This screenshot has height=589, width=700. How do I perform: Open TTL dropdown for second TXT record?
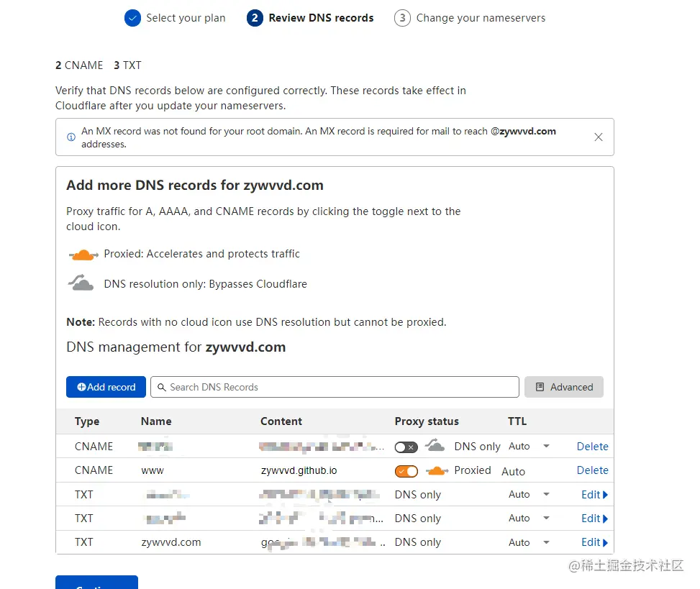(x=546, y=518)
